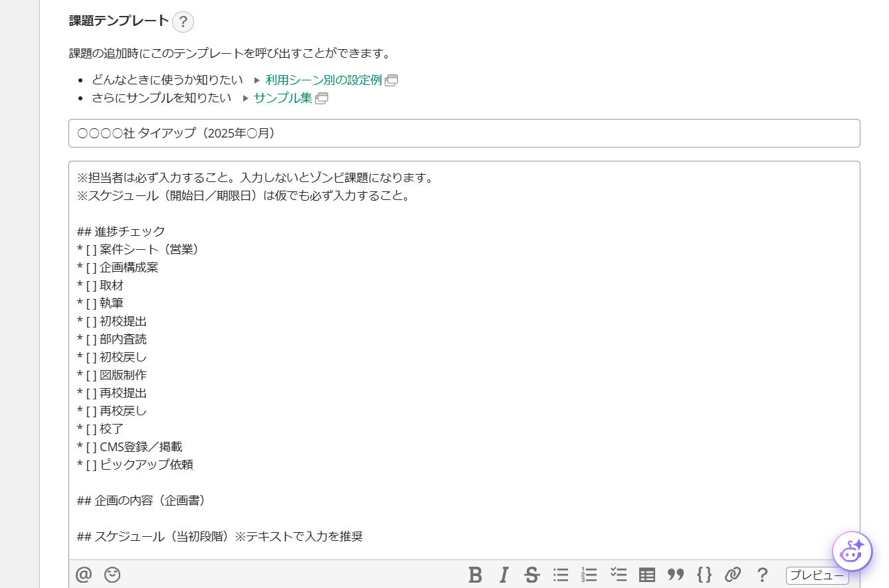Image resolution: width=889 pixels, height=588 pixels.
Task: Insert a code block
Action: click(704, 575)
